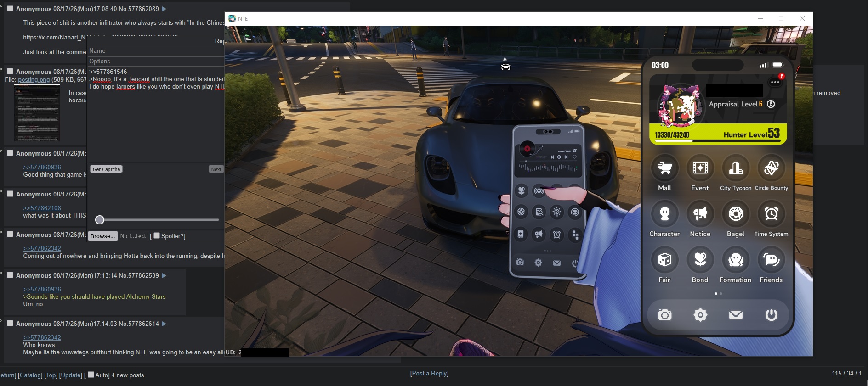Open Circle Bounty icon

[x=771, y=168]
